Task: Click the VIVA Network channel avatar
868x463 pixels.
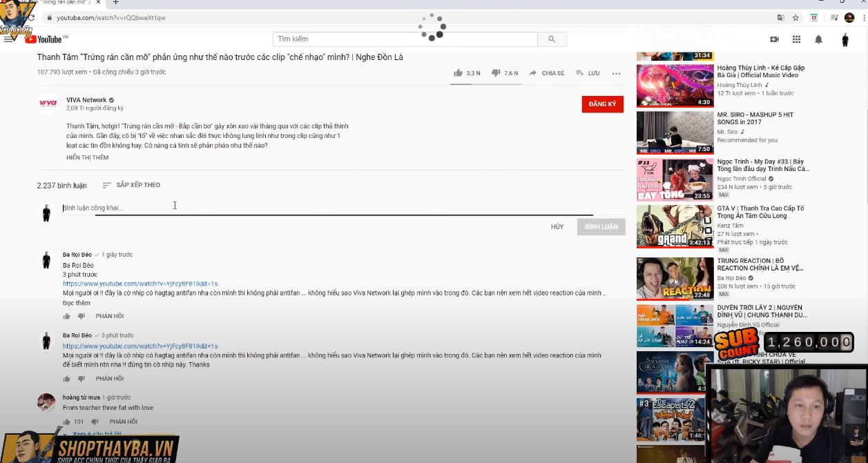Action: click(x=48, y=103)
